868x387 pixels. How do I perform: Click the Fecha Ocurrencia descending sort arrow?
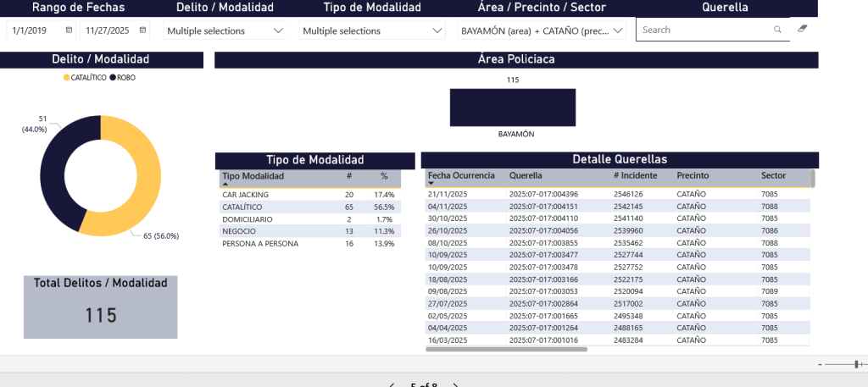[431, 184]
